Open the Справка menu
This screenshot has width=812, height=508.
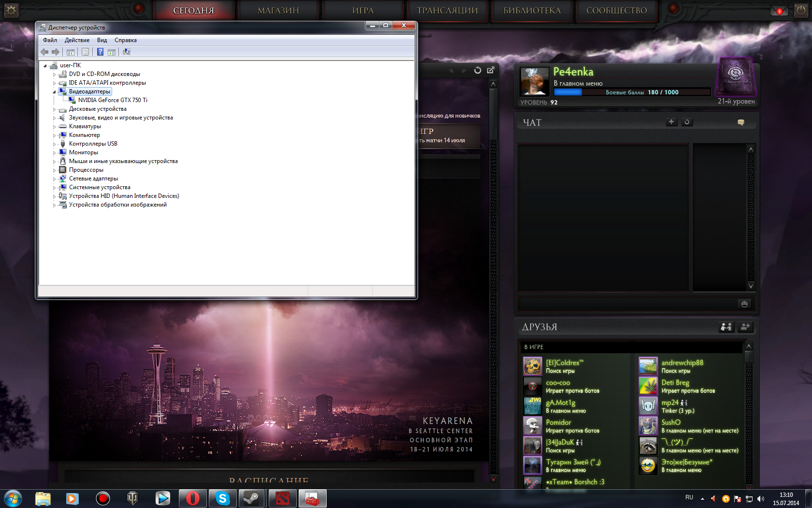tap(126, 40)
